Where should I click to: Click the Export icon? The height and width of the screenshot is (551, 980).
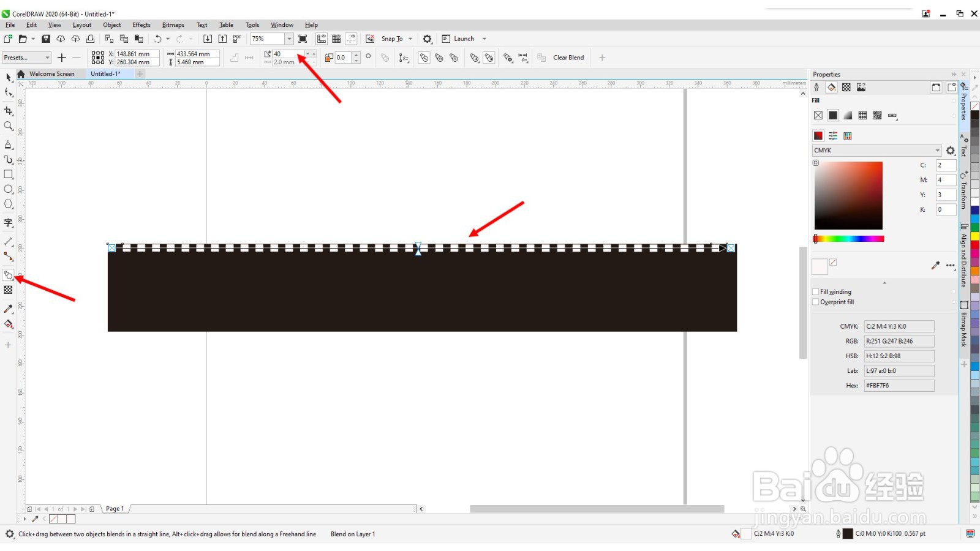(222, 39)
